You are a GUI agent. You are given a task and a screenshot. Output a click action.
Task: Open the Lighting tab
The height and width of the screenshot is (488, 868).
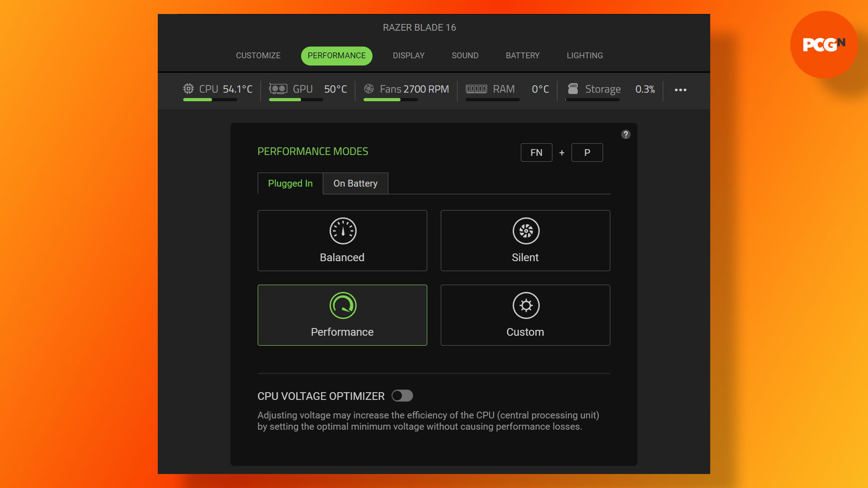(585, 56)
